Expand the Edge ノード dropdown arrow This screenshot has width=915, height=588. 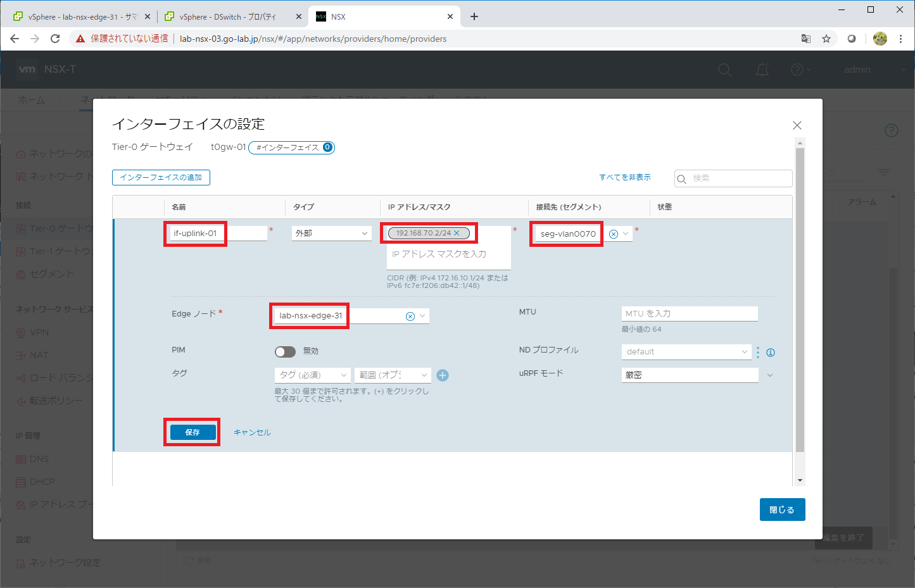[x=423, y=316]
